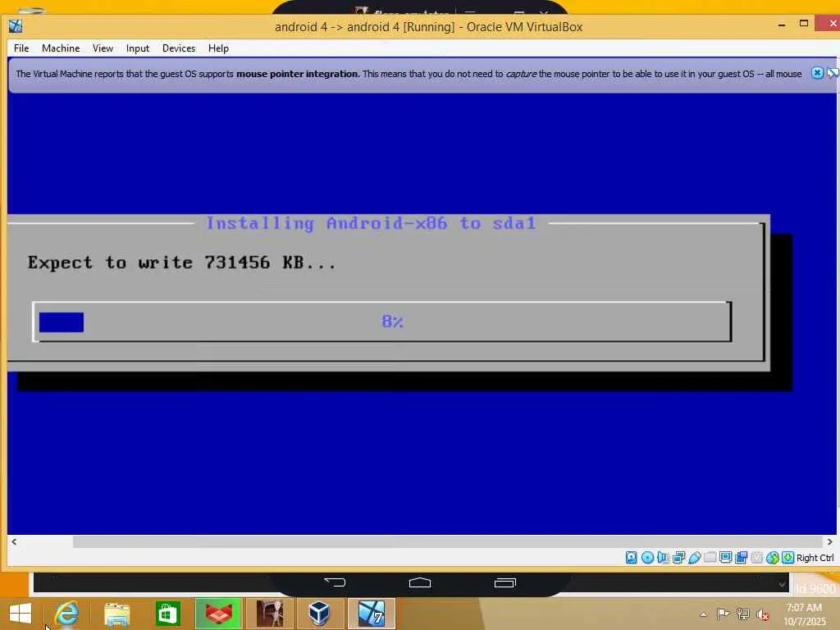Open the Machine menu
Viewport: 840px width, 630px height.
[61, 48]
